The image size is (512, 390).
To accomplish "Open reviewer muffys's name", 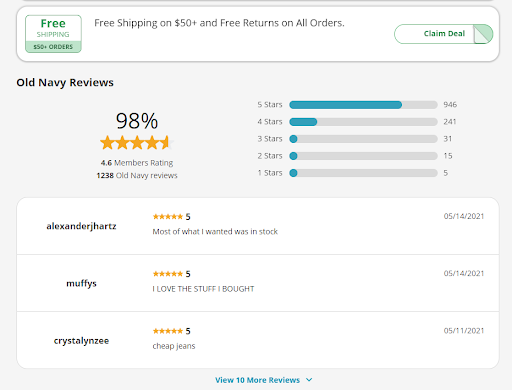I will pyautogui.click(x=81, y=283).
